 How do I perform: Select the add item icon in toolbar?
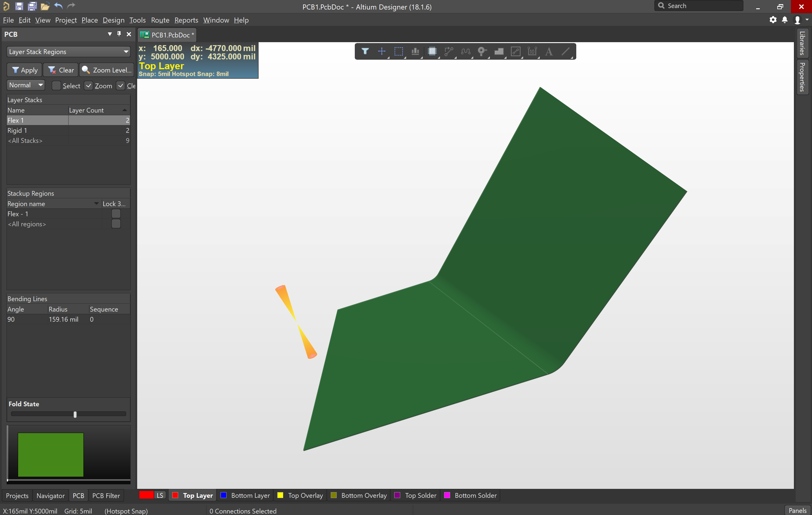pyautogui.click(x=382, y=52)
